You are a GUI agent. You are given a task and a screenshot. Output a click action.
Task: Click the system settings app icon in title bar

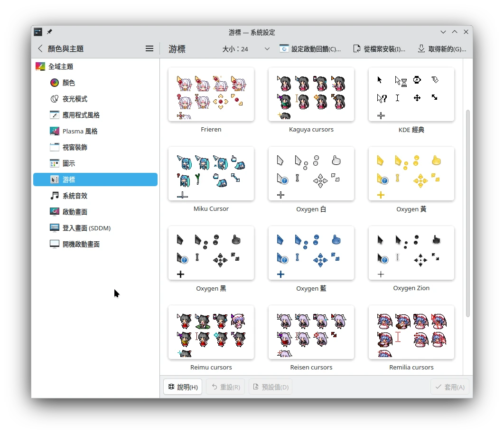(38, 32)
